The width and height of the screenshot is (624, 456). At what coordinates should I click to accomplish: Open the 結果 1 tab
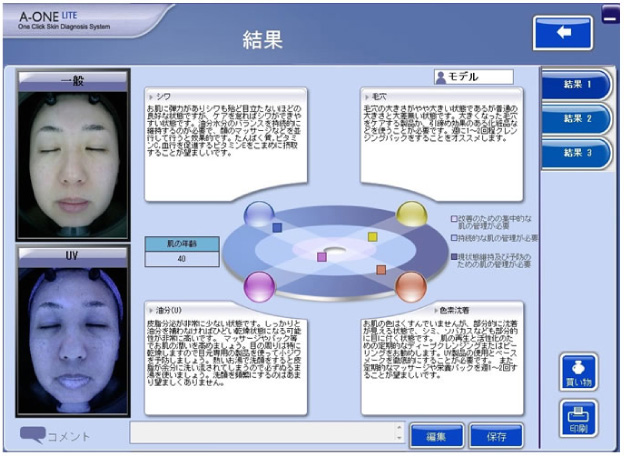tap(576, 84)
